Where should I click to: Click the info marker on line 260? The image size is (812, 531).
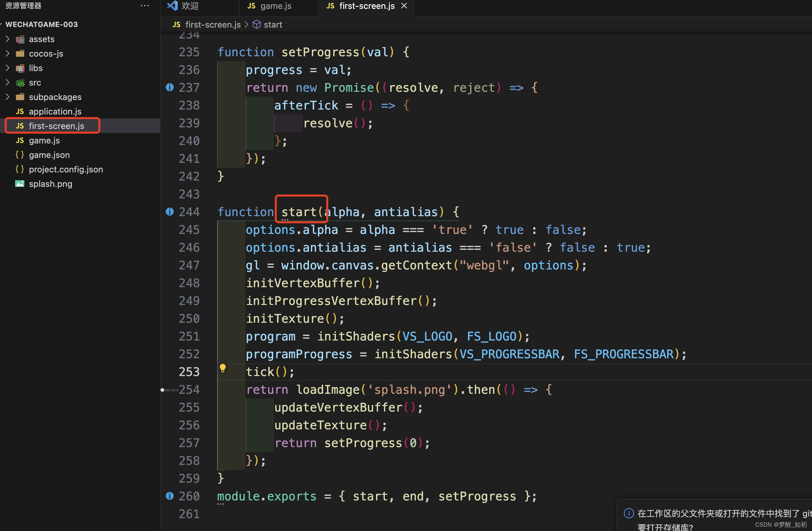[x=169, y=496]
